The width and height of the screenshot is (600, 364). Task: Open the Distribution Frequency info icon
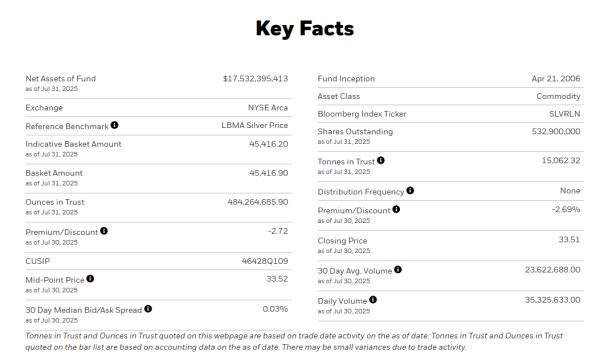pyautogui.click(x=410, y=191)
